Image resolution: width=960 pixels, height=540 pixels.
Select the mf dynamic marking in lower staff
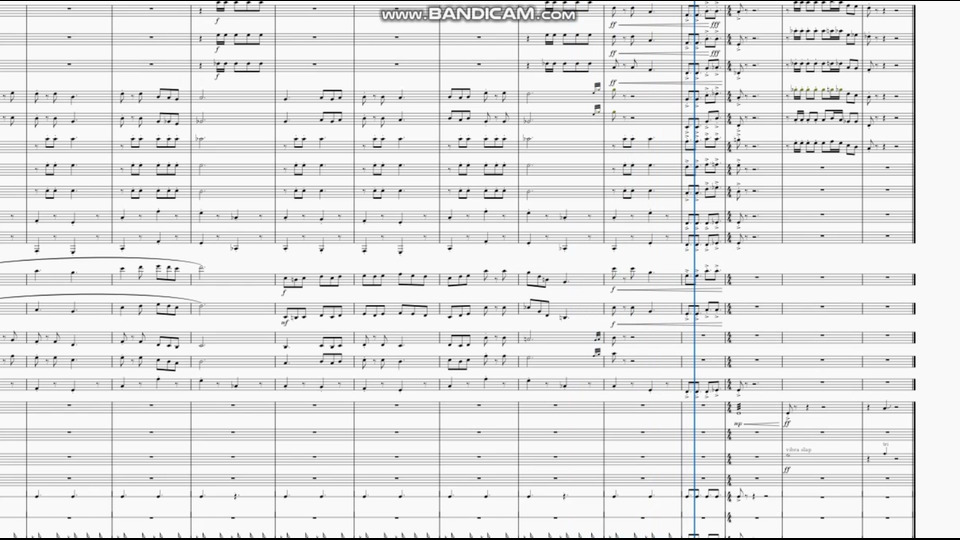point(285,321)
